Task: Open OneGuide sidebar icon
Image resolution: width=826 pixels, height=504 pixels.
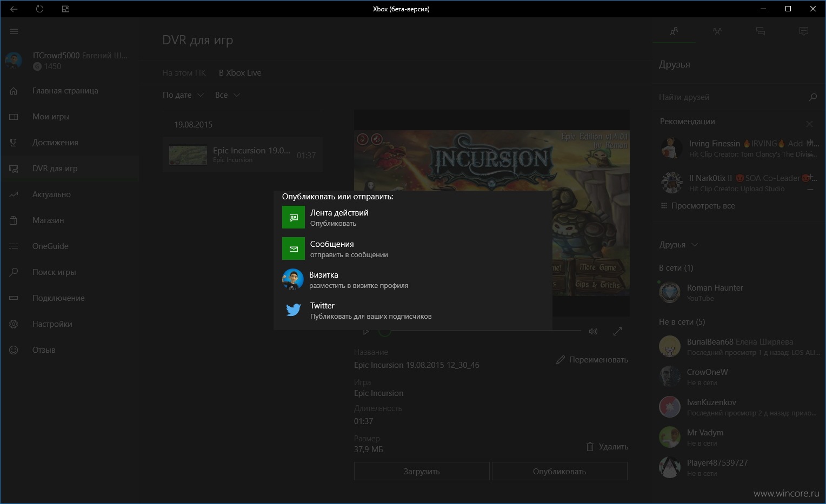Action: (x=14, y=246)
